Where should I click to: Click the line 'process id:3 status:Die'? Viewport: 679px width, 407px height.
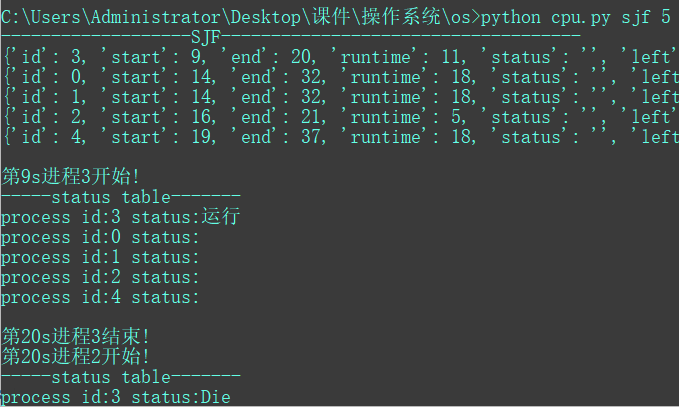[116, 397]
